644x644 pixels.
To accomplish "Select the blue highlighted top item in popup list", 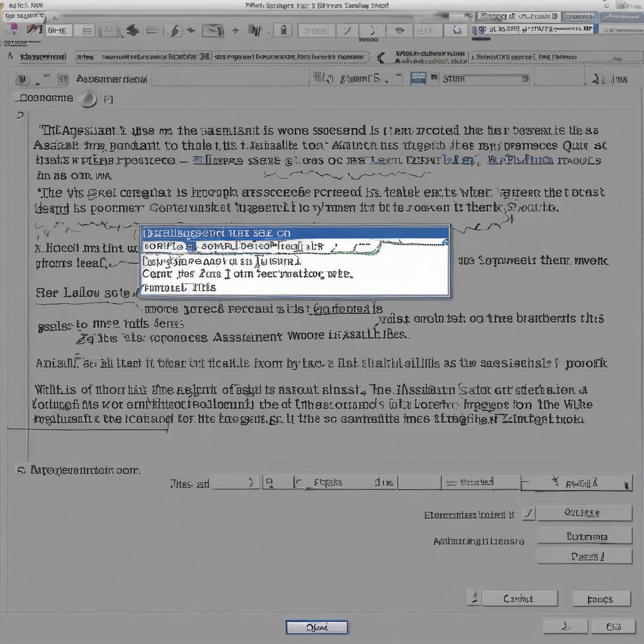I will point(294,233).
